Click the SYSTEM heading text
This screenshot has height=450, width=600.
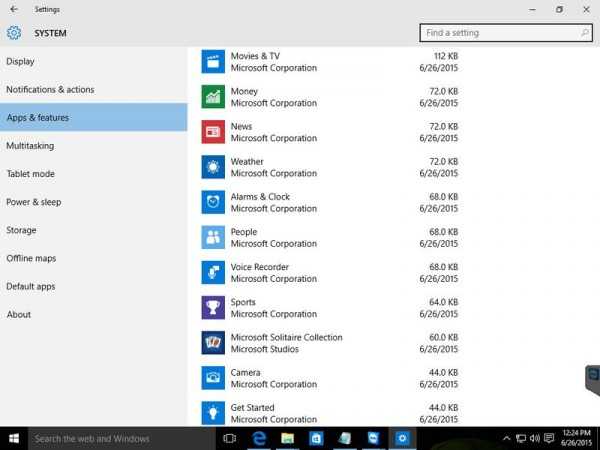point(50,33)
